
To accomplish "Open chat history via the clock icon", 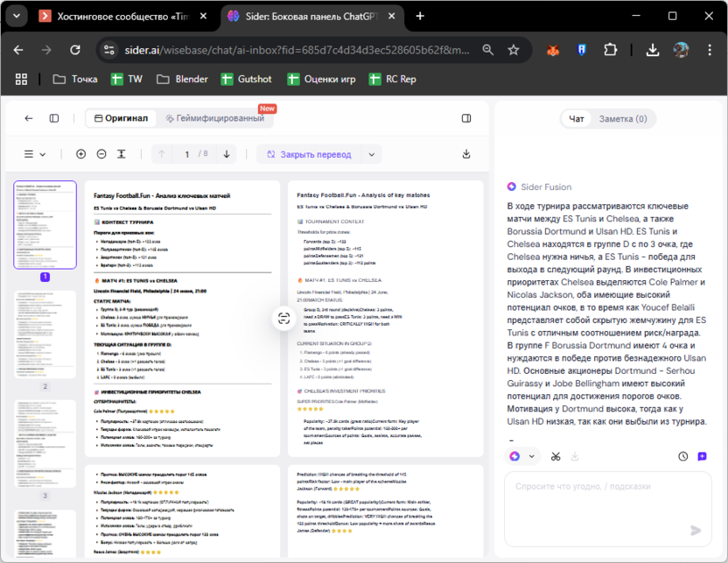I will click(682, 456).
